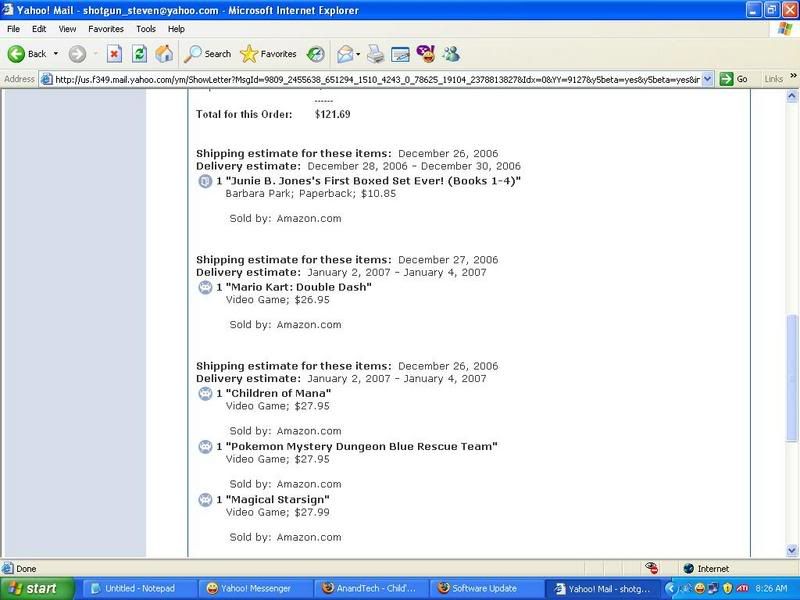Click the Yahoo! Mail taskbar button
Screen dimensions: 800x600
(602, 588)
